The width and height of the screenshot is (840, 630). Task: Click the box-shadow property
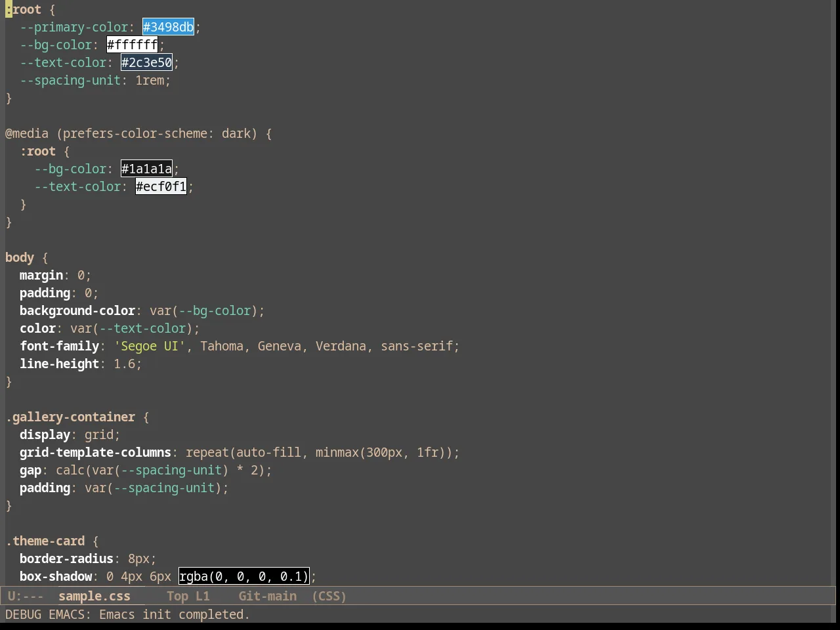click(56, 576)
